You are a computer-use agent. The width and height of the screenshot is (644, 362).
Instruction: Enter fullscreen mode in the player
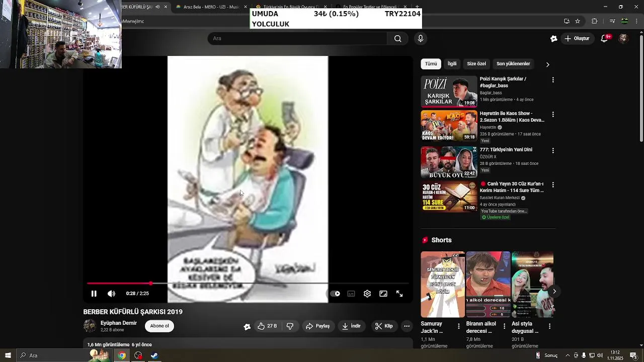(399, 294)
